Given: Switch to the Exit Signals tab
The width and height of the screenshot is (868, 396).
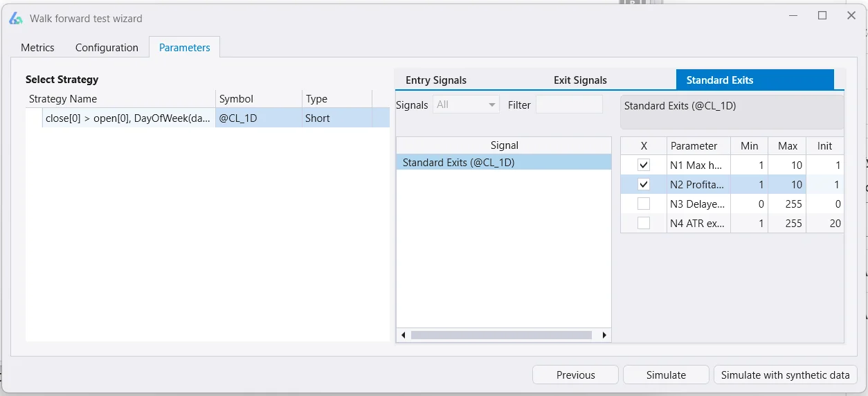Looking at the screenshot, I should (x=580, y=80).
